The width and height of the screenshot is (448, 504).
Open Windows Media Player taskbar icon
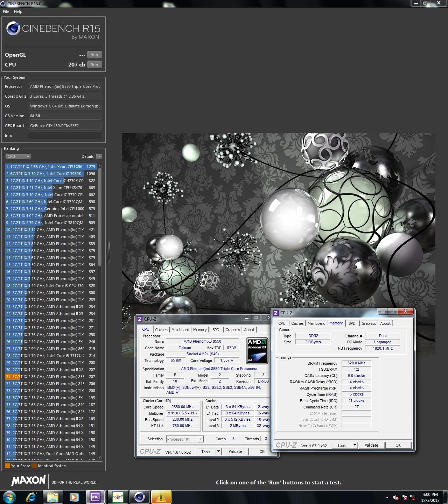pos(74,497)
